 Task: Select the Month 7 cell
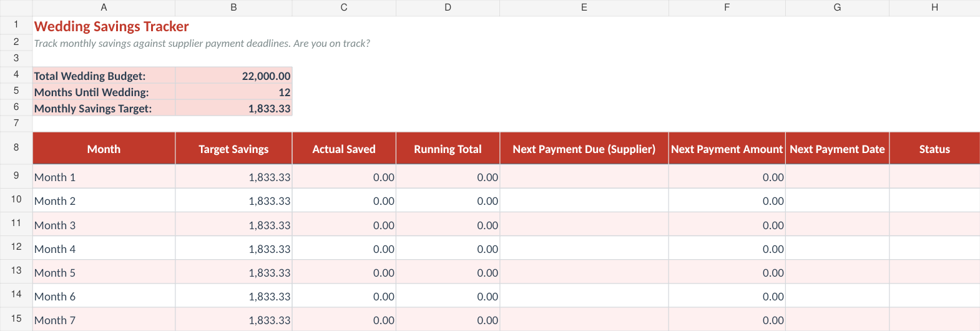pos(104,319)
